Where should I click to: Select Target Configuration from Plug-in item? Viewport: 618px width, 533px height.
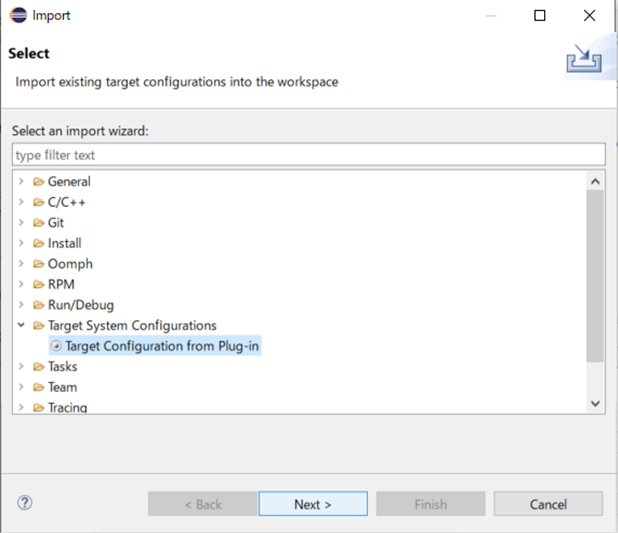point(162,346)
